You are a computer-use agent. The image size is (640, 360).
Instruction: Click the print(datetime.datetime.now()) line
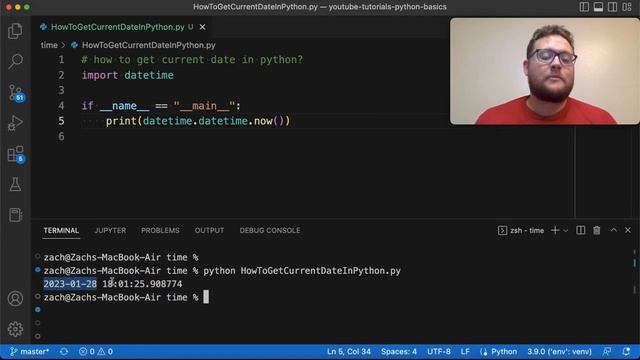198,121
